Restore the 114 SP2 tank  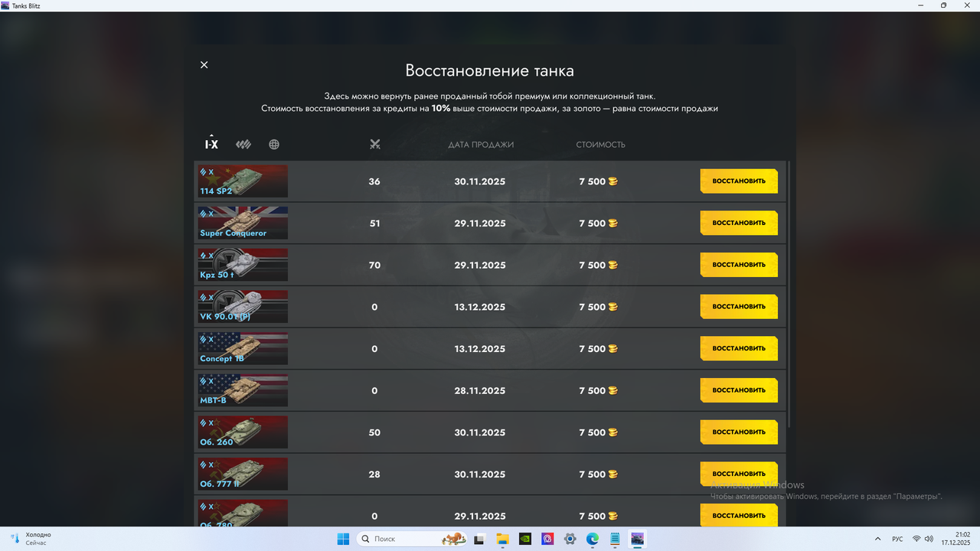coord(739,181)
